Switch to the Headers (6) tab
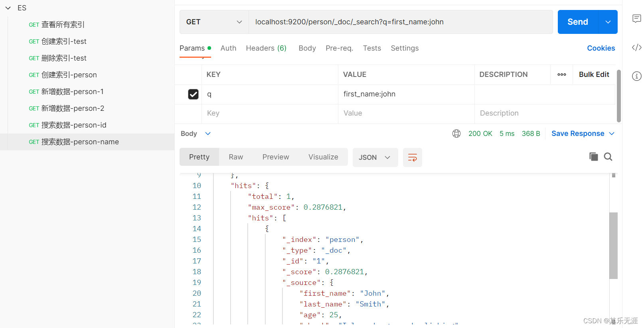This screenshot has height=328, width=644. (266, 48)
